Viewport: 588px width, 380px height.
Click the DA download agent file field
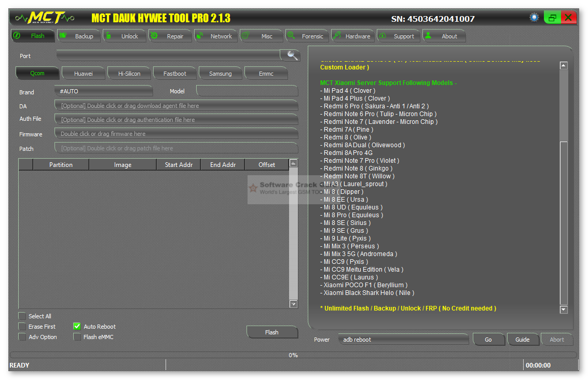pyautogui.click(x=176, y=106)
